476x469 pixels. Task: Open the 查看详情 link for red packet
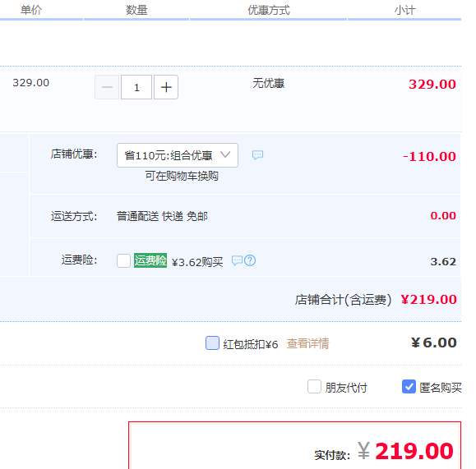coord(307,343)
